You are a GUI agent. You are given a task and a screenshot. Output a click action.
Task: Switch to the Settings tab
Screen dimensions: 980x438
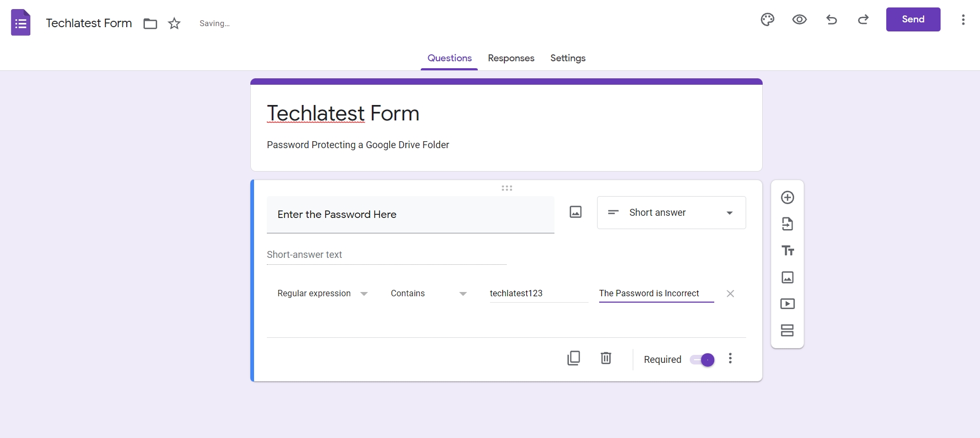click(x=568, y=58)
